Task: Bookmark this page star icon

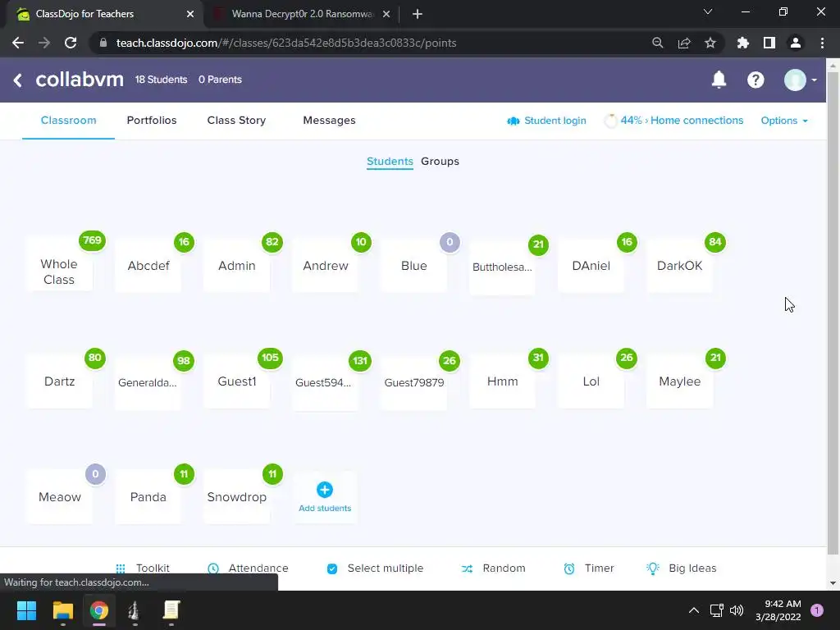Action: coord(710,43)
